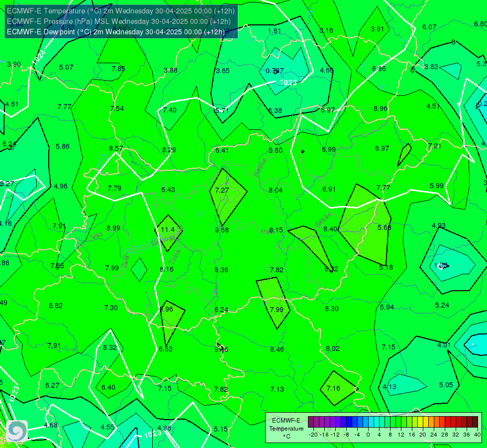Click the 5.86 temperature value

point(62,146)
